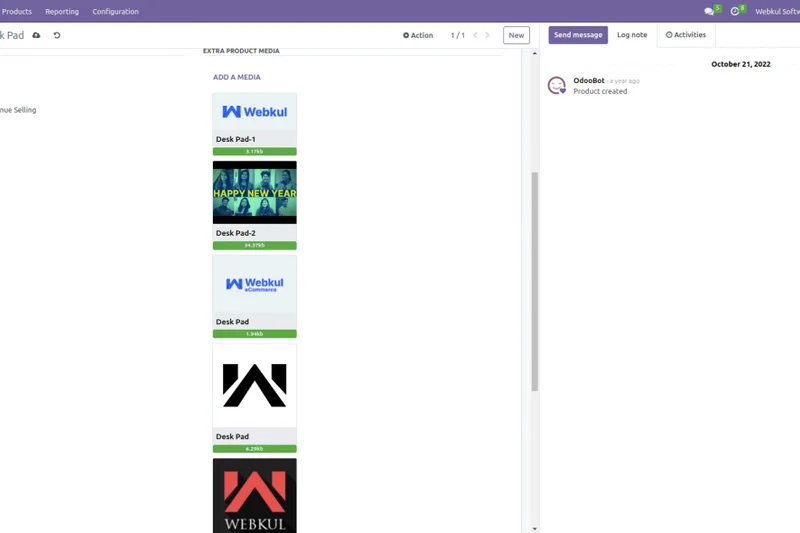800x533 pixels.
Task: Click the October 21, 2022 date
Action: pos(741,64)
